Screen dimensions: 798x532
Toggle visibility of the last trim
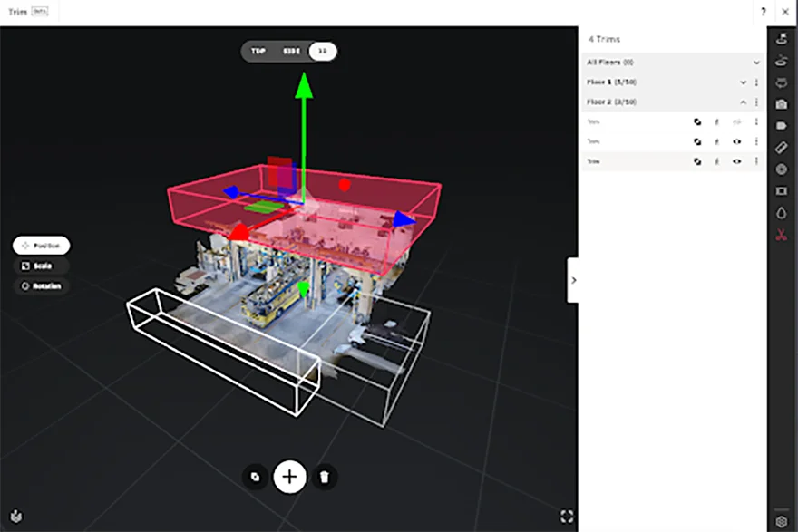(736, 161)
